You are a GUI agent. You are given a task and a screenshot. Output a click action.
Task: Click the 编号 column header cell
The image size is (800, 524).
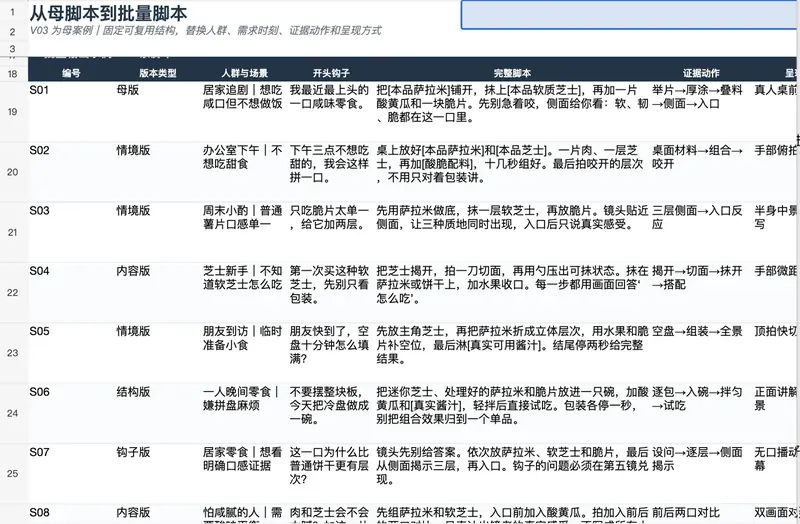pos(71,73)
